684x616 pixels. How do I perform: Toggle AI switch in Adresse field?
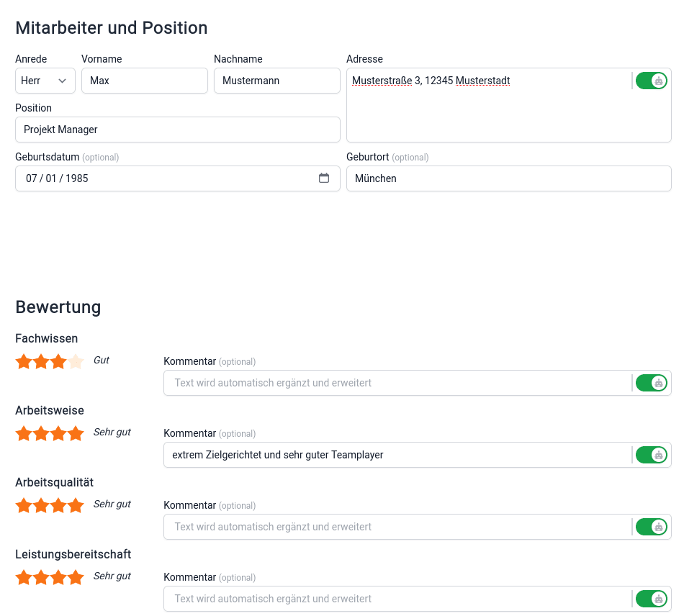[652, 81]
